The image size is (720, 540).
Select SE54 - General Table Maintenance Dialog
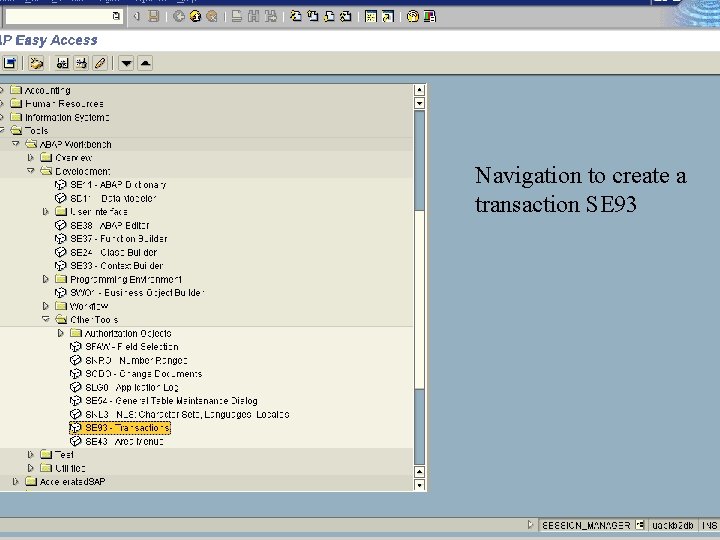coord(171,401)
